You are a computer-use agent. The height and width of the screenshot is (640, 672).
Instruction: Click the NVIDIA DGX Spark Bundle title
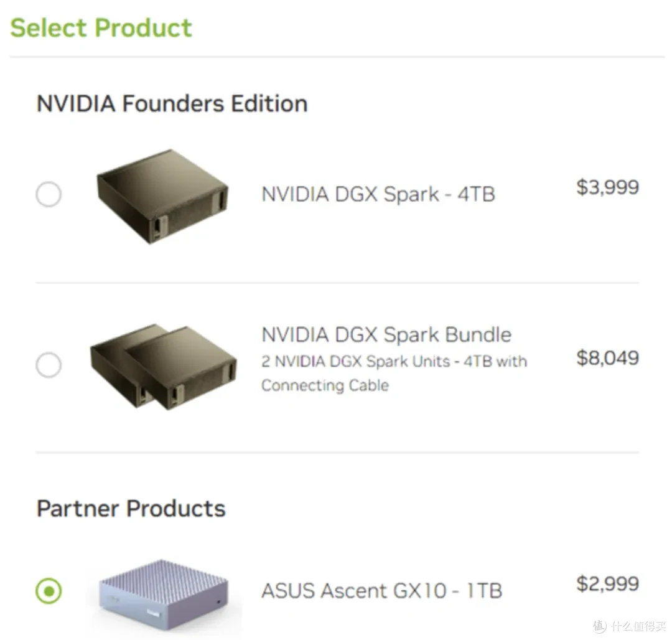(386, 334)
